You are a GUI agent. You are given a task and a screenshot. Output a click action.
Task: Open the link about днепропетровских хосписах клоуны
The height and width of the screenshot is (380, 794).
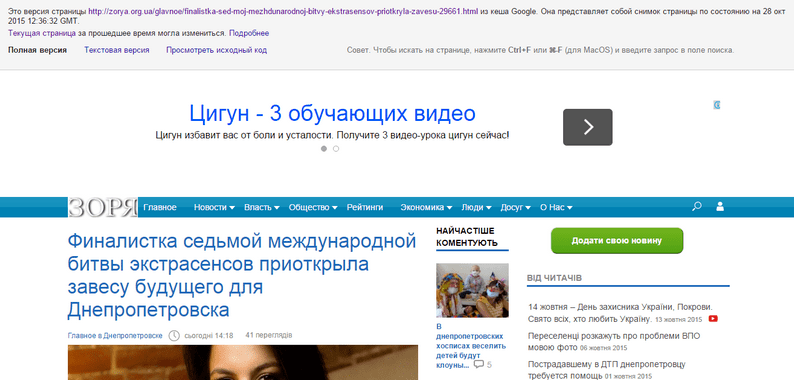(x=471, y=346)
